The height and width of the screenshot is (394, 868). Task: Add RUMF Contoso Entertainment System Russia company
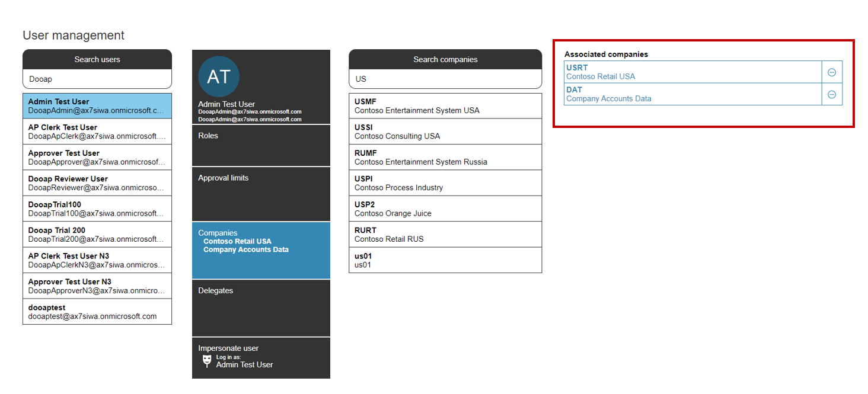(x=445, y=158)
